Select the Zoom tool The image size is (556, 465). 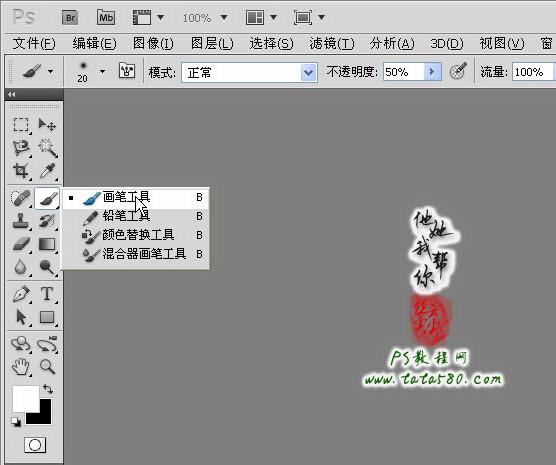[x=47, y=366]
